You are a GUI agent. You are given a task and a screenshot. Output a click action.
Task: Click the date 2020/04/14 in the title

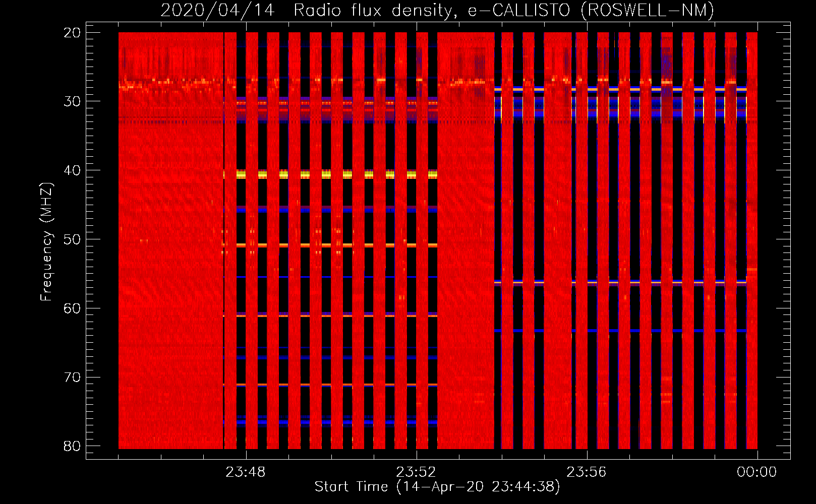(x=217, y=11)
